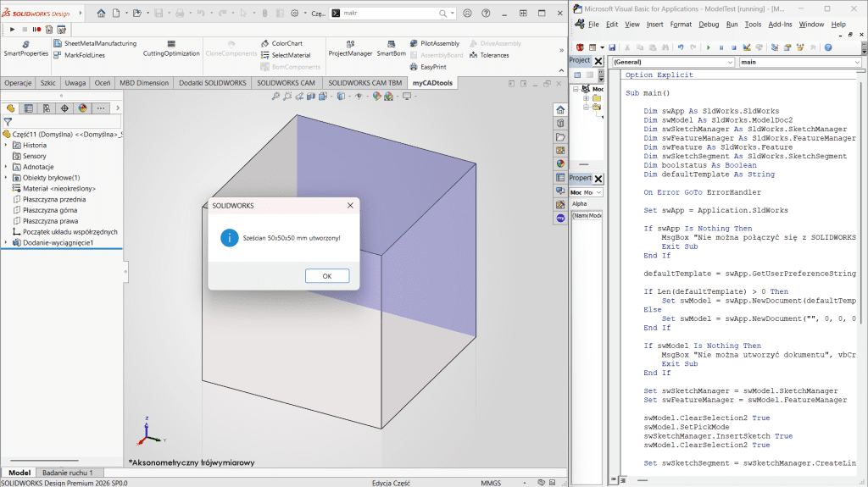
Task: Expand Adnotacje tree node
Action: (x=6, y=167)
